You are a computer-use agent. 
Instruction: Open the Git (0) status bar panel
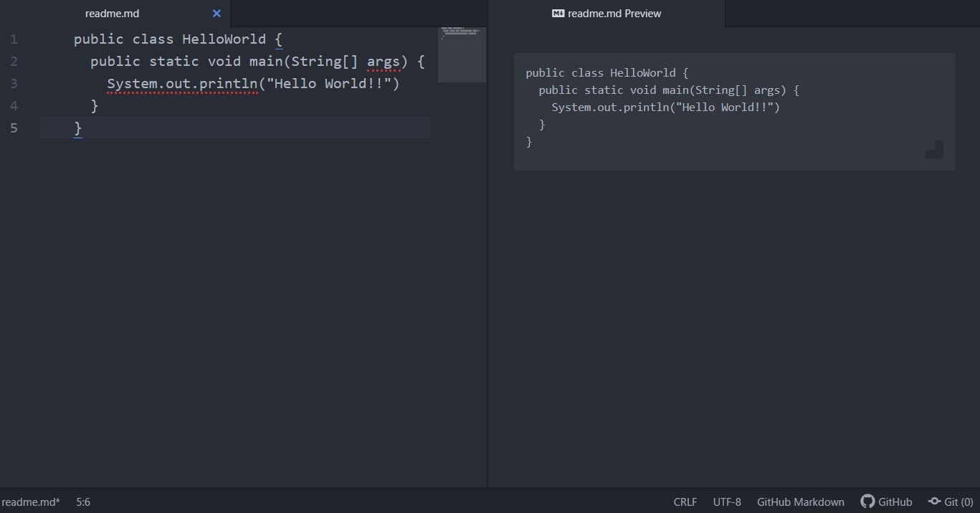coord(951,502)
